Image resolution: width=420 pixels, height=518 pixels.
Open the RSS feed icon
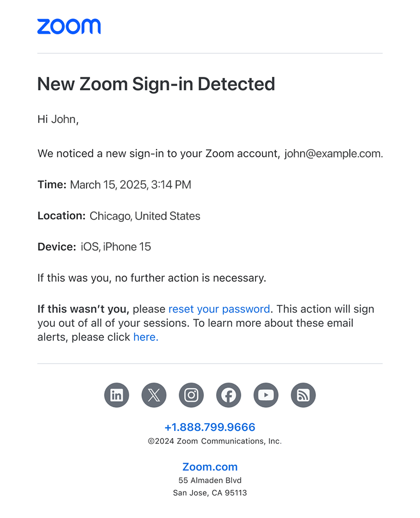pyautogui.click(x=303, y=395)
